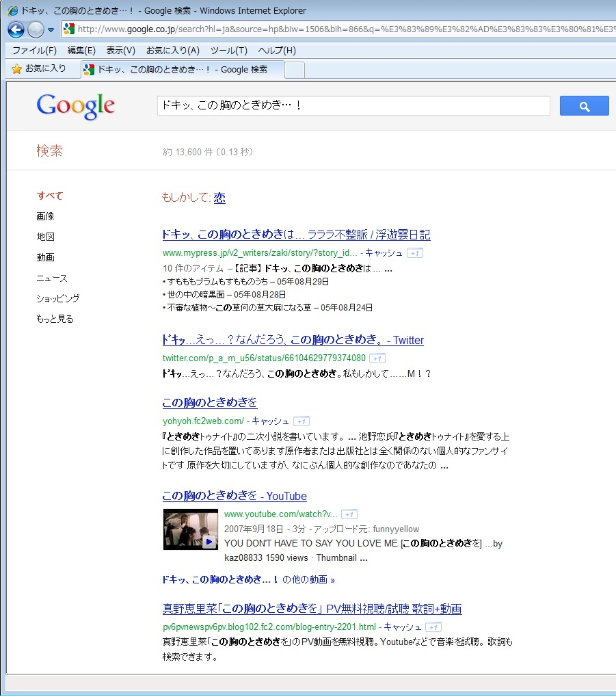Open the 表示 menu
The image size is (616, 697).
tap(120, 49)
